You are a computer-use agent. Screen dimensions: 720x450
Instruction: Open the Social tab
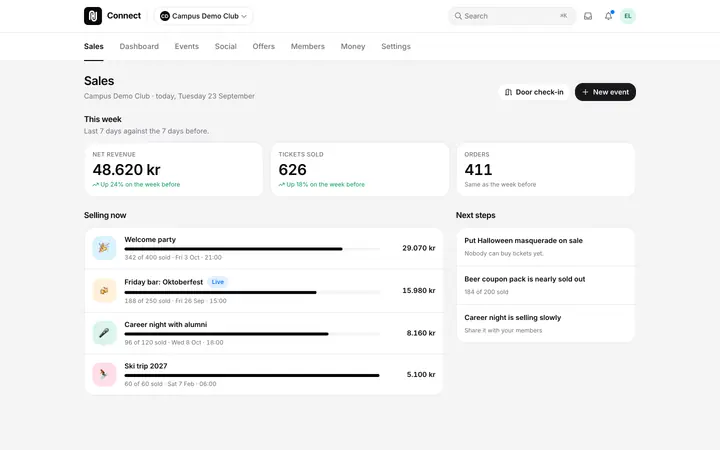click(x=225, y=46)
